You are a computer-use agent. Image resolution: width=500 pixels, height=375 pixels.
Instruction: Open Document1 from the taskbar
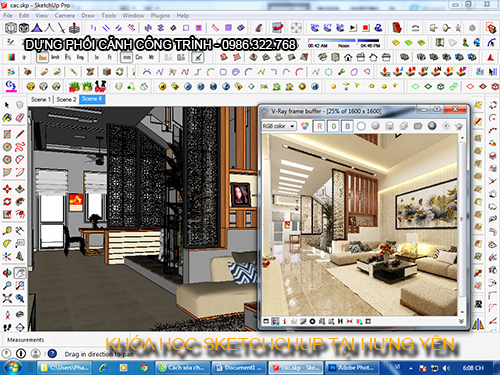[x=239, y=368]
